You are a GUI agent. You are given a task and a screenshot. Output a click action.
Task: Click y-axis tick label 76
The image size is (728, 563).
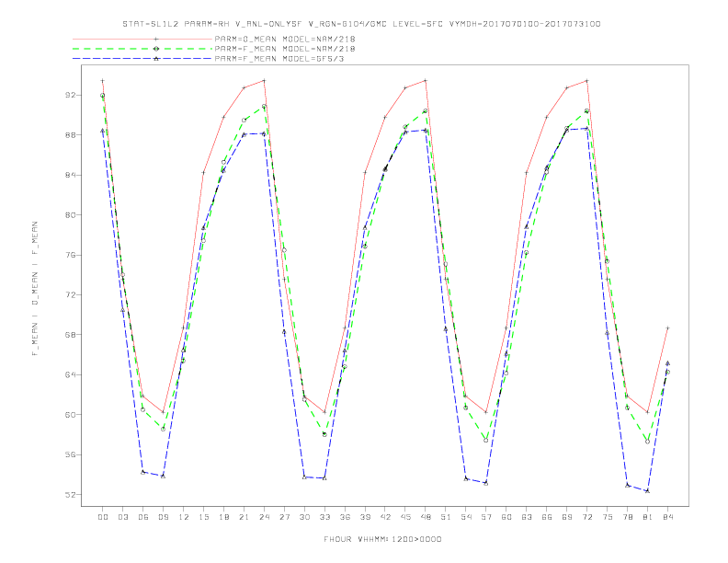pos(70,255)
